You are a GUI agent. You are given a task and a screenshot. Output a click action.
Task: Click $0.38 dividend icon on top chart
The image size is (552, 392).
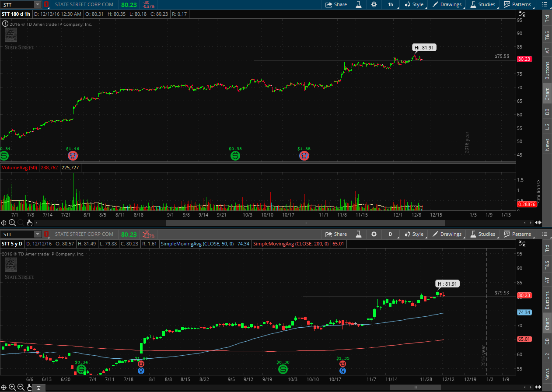pos(235,155)
